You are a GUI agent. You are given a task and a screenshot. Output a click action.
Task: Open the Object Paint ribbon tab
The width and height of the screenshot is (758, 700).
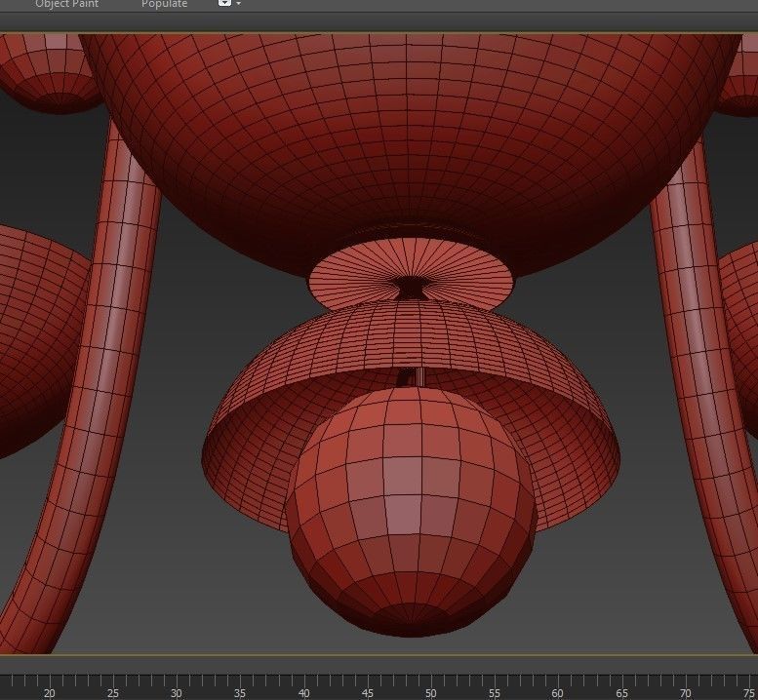click(x=66, y=4)
